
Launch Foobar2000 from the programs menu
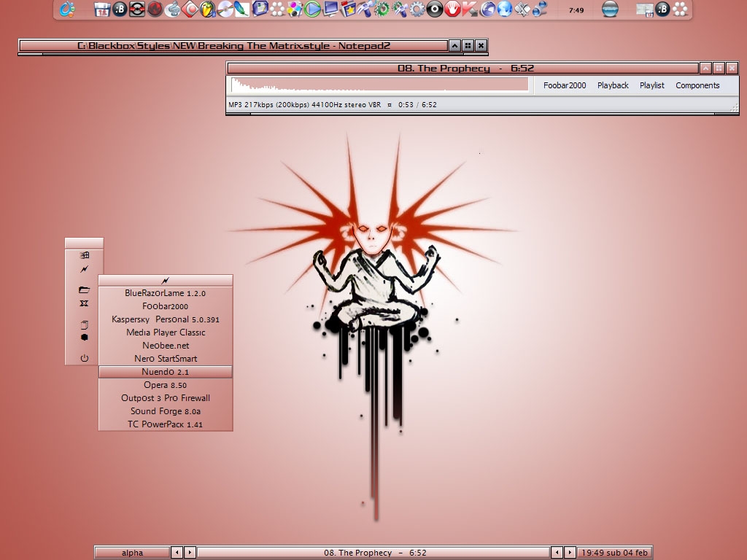[166, 306]
